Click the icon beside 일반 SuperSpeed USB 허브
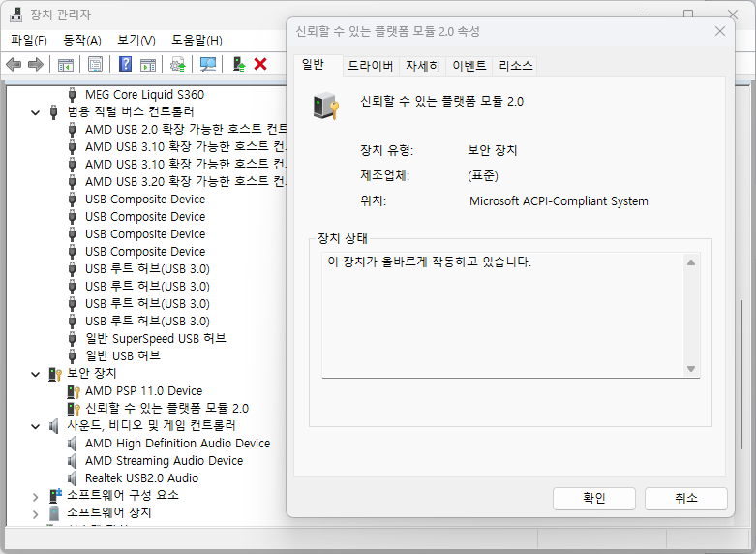 click(72, 339)
